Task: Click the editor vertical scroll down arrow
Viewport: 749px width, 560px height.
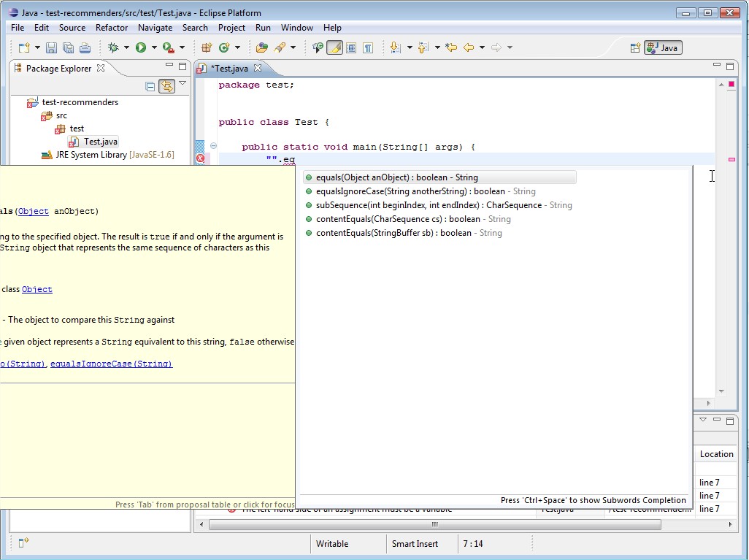Action: [721, 391]
